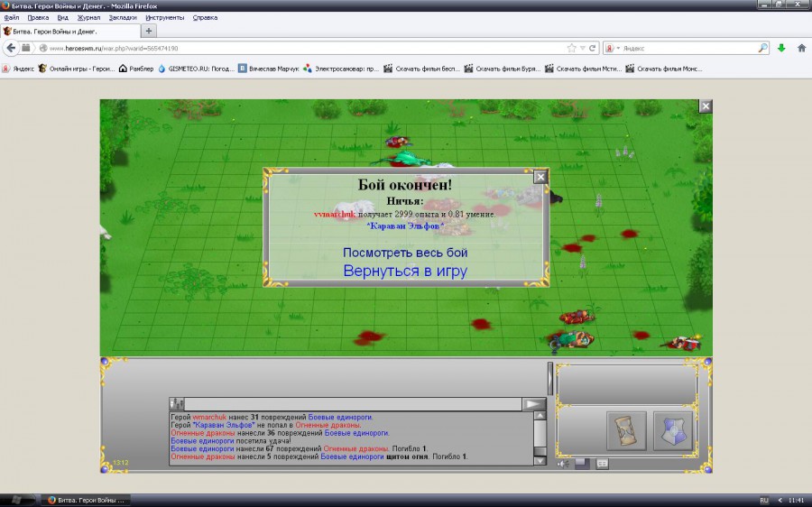Open bookmark Скачать фильм Буря...

[503, 69]
